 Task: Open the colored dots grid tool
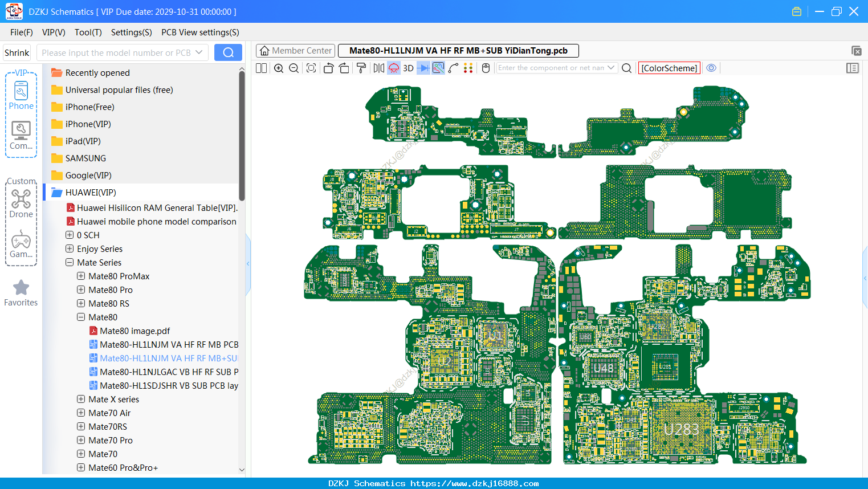pos(468,68)
